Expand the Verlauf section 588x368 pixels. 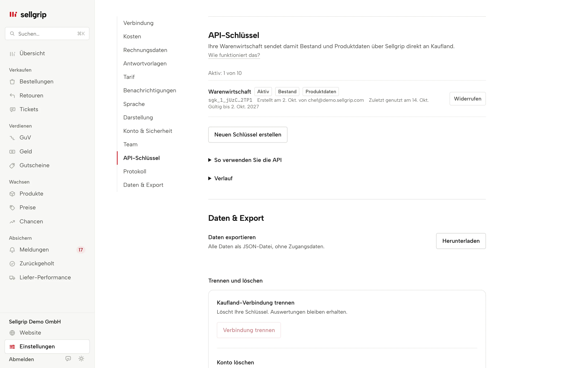click(220, 178)
